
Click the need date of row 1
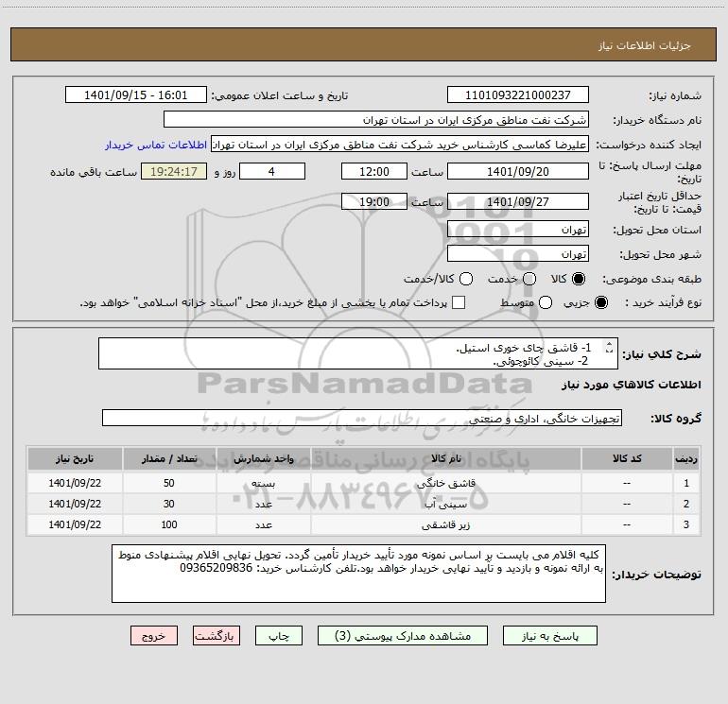[x=75, y=483]
